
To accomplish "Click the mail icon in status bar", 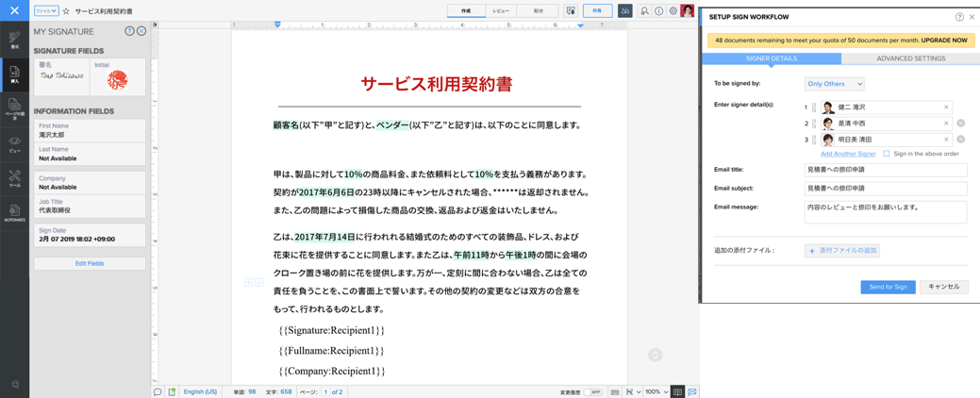I will click(x=691, y=391).
